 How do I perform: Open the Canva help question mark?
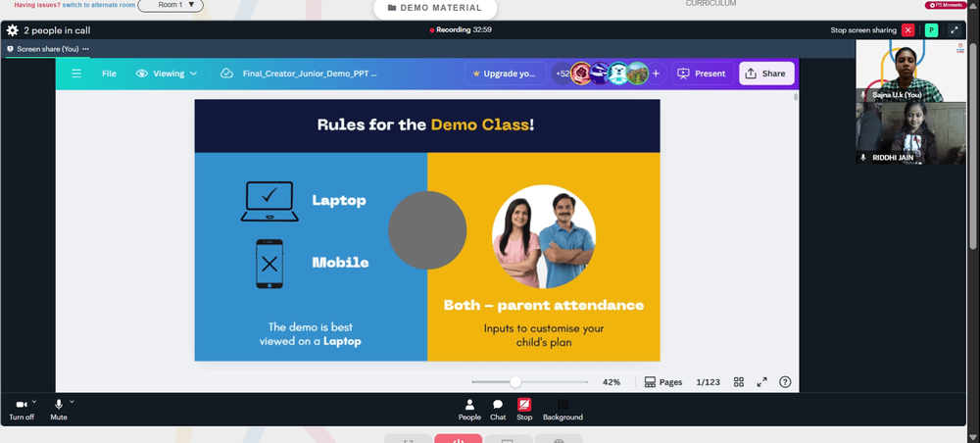click(x=786, y=382)
